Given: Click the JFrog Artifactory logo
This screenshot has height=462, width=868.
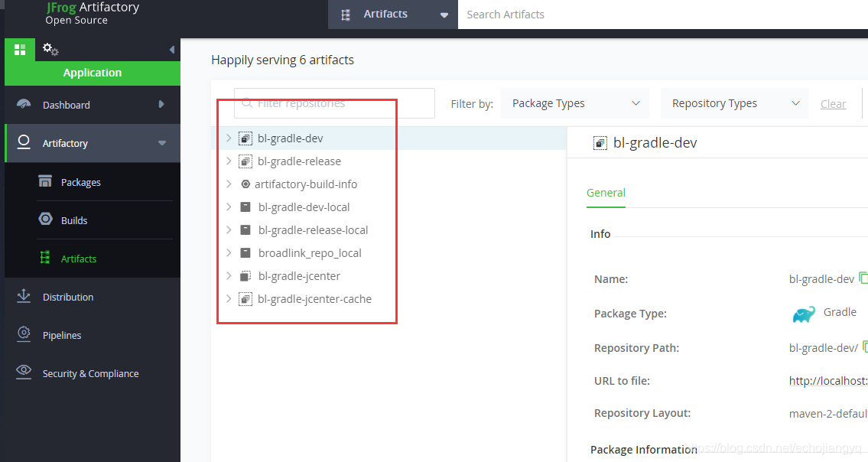Looking at the screenshot, I should [x=93, y=13].
